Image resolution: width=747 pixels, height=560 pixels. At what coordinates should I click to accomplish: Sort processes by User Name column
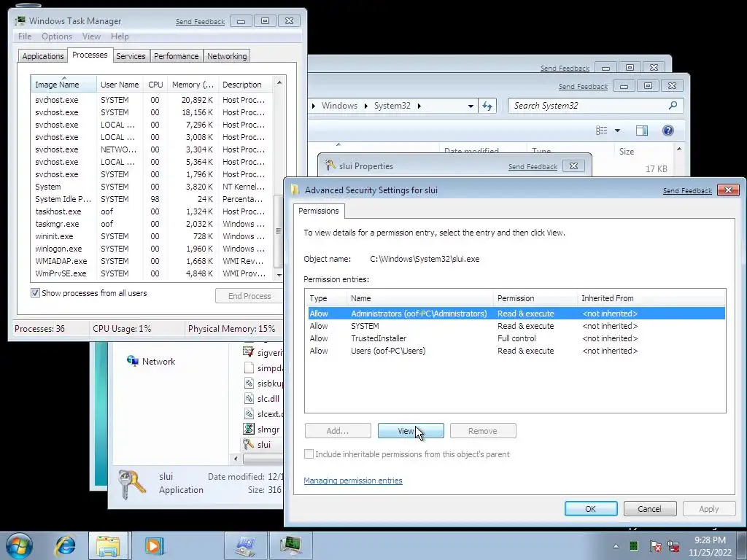click(120, 85)
